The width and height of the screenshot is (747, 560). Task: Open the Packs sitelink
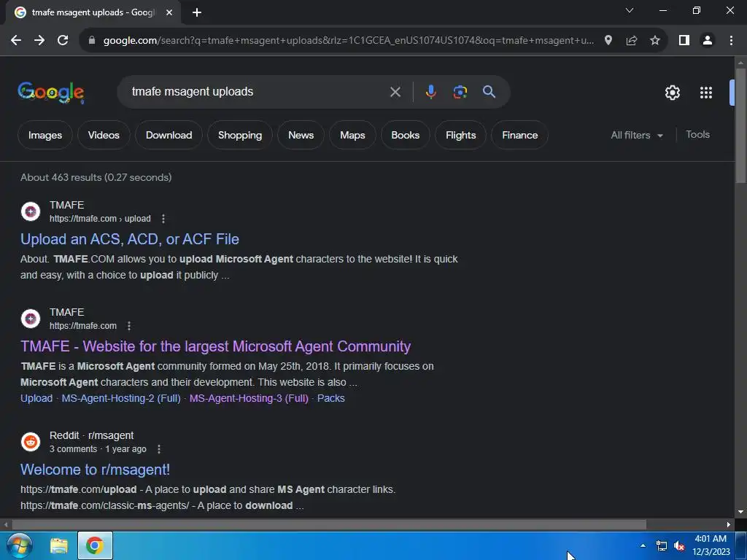[331, 398]
